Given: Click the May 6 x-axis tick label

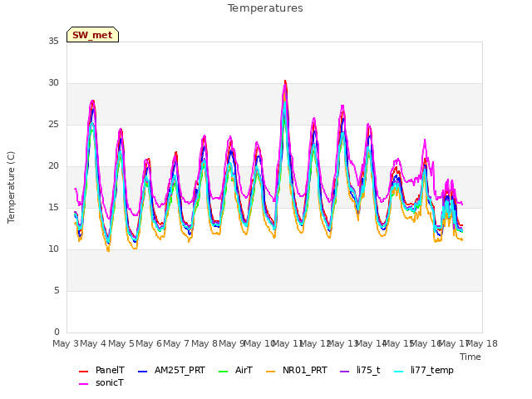Looking at the screenshot, I should pyautogui.click(x=149, y=343).
